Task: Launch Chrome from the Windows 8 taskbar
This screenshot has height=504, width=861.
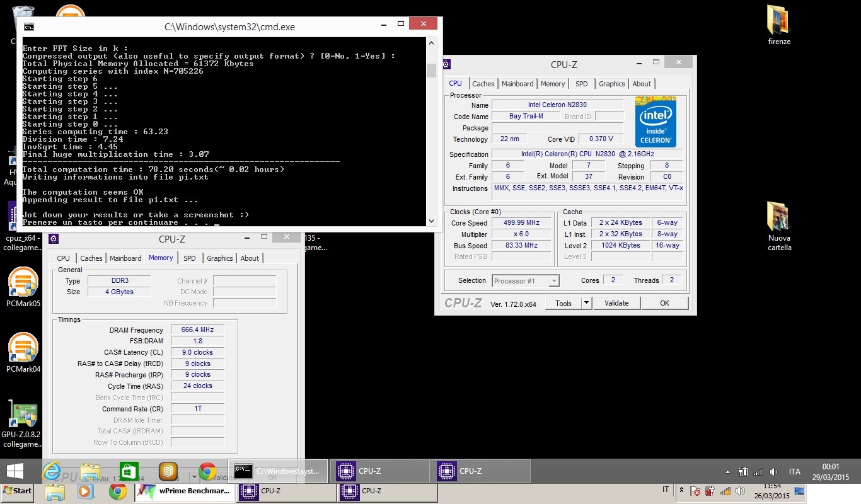Action: 207,471
